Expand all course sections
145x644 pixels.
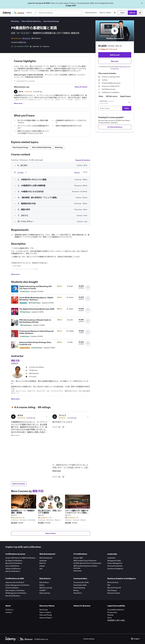tap(83, 160)
